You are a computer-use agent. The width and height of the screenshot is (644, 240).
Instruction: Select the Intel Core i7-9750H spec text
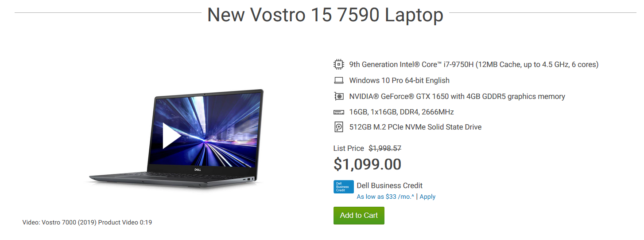pos(474,64)
